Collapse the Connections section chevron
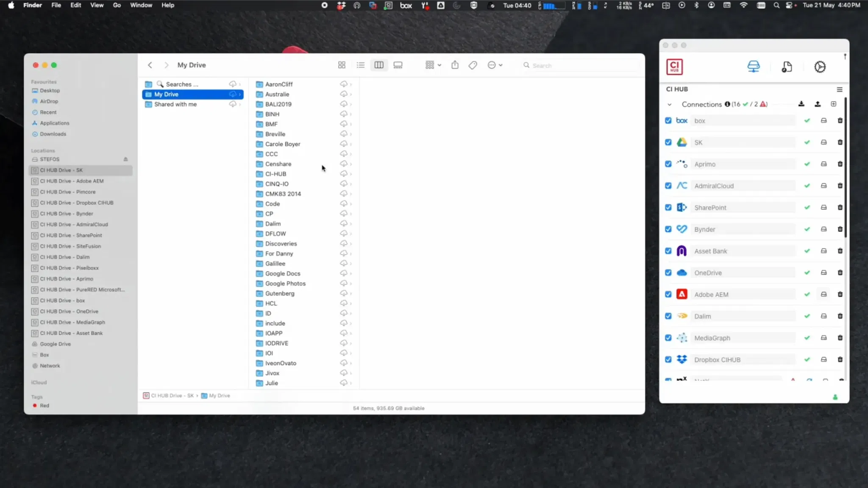Screen dimensions: 868x488 point(669,104)
